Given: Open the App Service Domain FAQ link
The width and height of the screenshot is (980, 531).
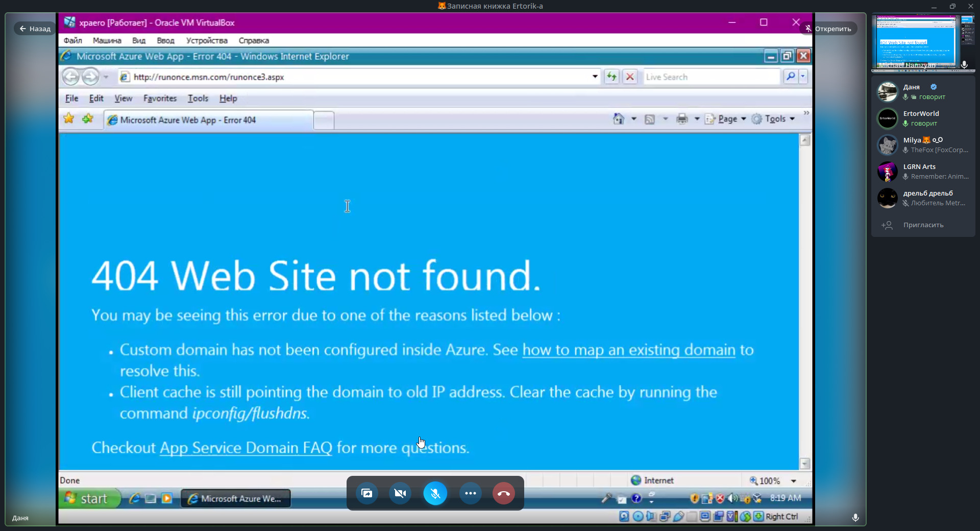Looking at the screenshot, I should coord(246,447).
